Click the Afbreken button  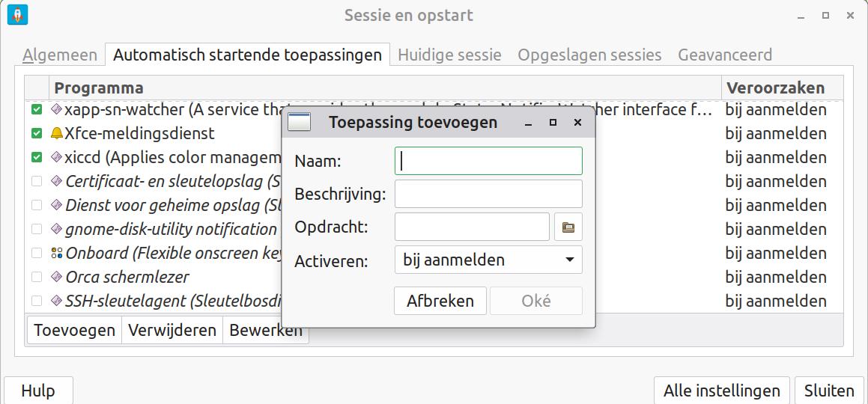[x=440, y=301]
